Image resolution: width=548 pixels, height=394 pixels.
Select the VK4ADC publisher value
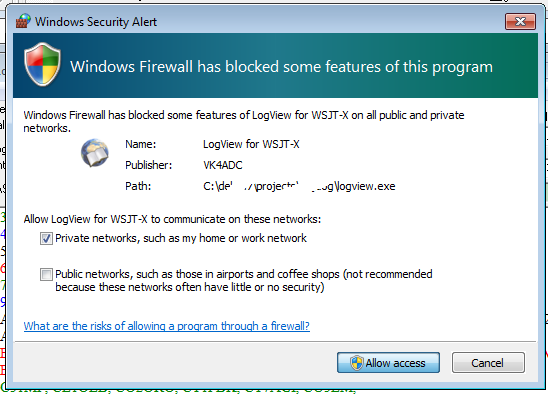pos(223,165)
